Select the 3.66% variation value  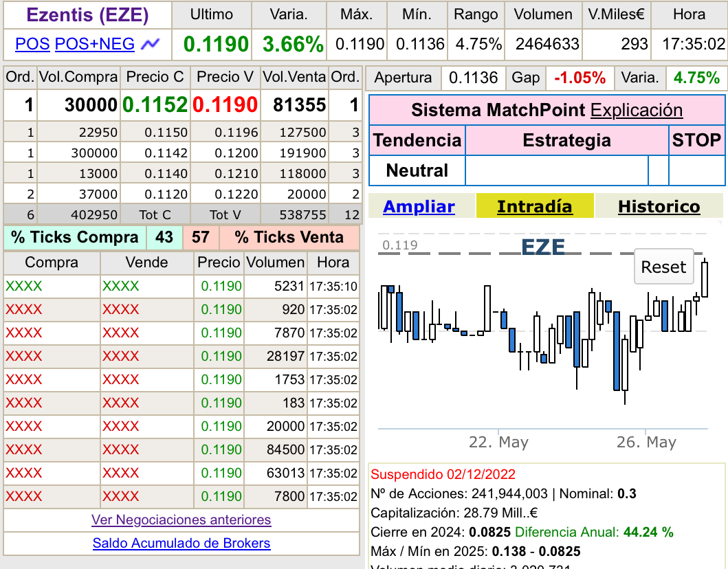(x=293, y=45)
